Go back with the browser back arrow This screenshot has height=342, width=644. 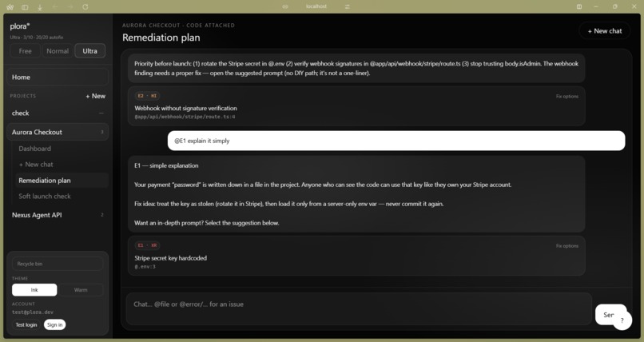(55, 7)
